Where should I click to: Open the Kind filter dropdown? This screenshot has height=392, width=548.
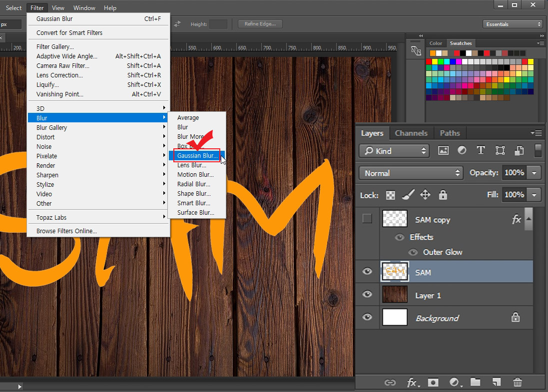[394, 151]
